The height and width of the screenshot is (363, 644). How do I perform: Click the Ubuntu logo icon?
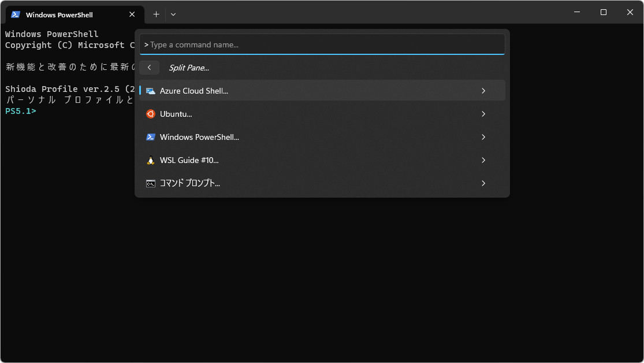[x=151, y=114]
